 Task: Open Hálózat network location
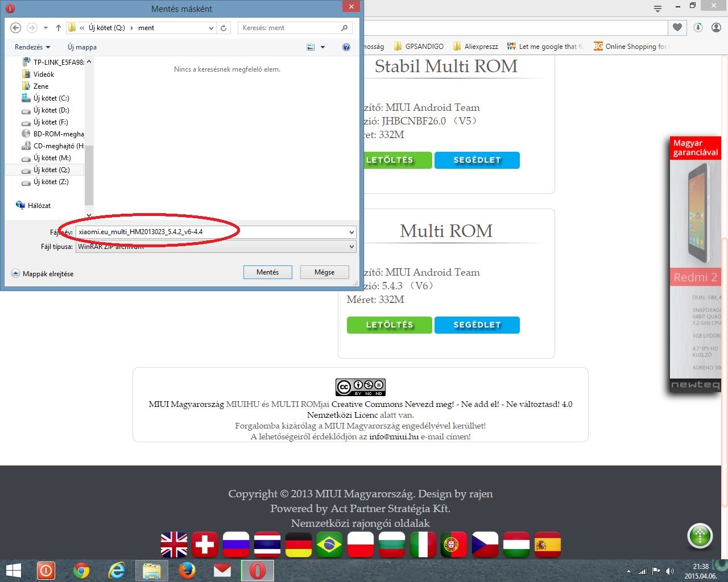34,205
